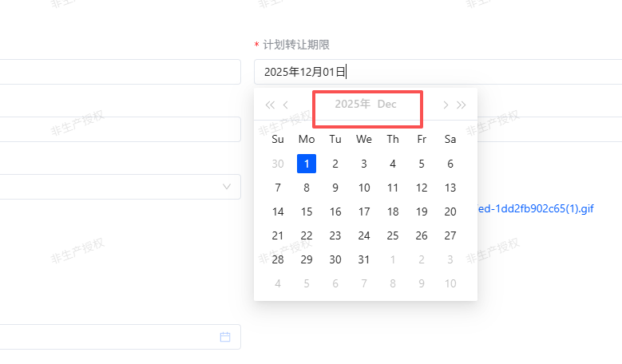Select December 19 under the Fr column
Viewport: 622px width, 364px height.
pyautogui.click(x=422, y=212)
